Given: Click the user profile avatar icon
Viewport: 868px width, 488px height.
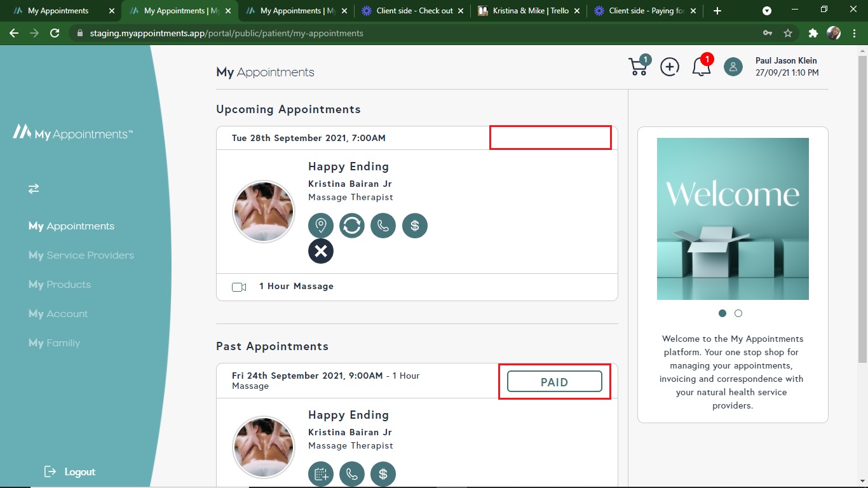Looking at the screenshot, I should click(733, 67).
